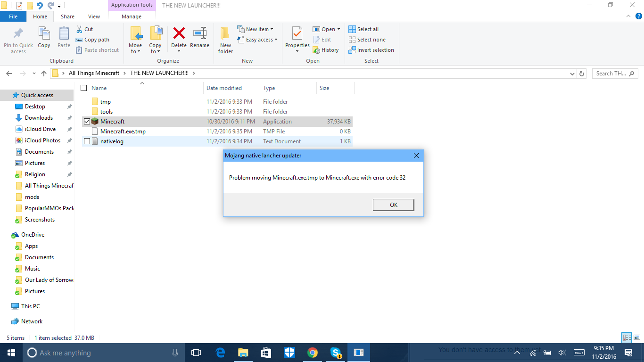Open Skype from taskbar

tap(335, 353)
